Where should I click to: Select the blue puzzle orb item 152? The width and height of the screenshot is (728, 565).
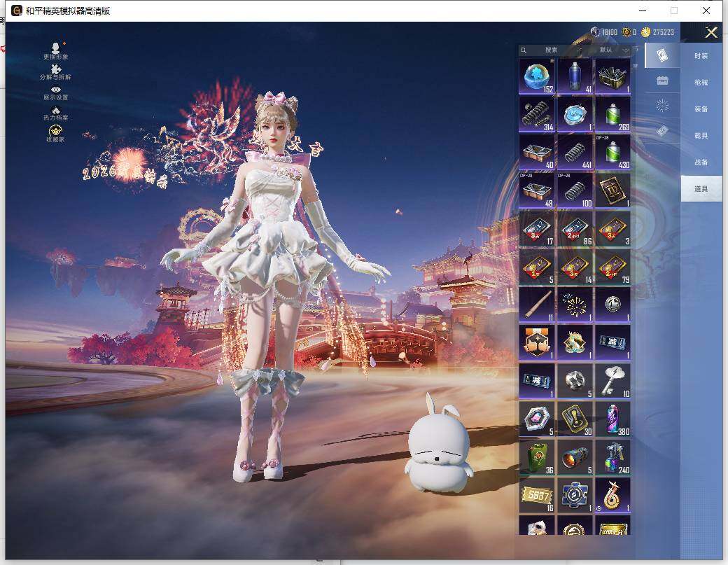coord(537,76)
